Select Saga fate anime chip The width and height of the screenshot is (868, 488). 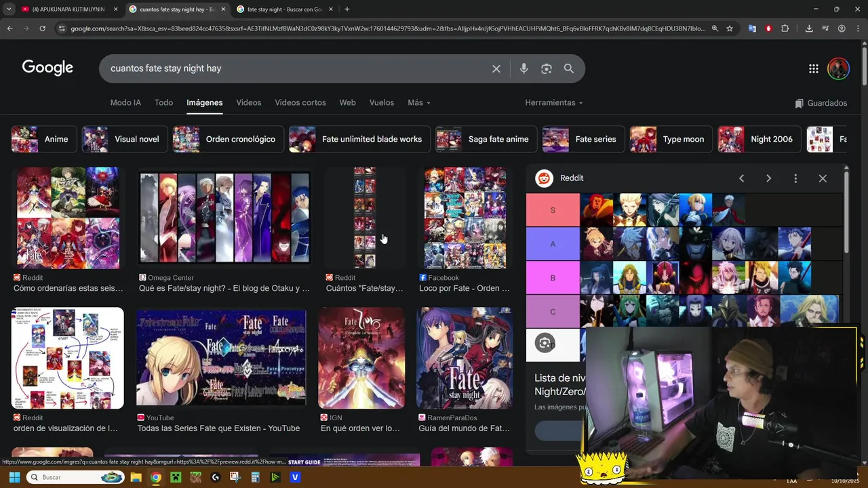coord(486,139)
